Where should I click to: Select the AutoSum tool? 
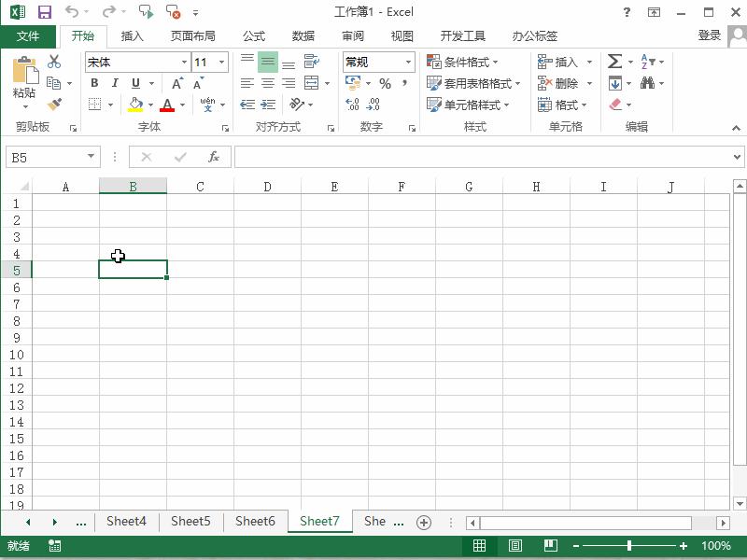tap(615, 62)
